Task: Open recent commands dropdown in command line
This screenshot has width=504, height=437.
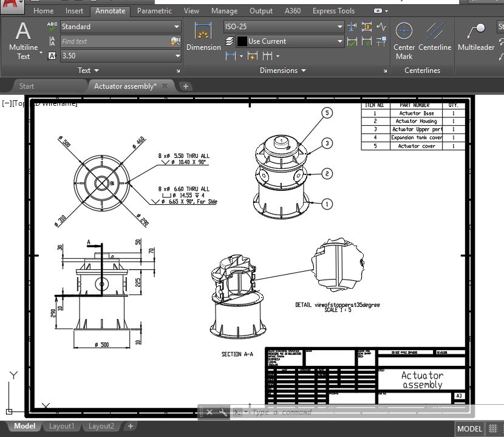Action: coord(246,412)
